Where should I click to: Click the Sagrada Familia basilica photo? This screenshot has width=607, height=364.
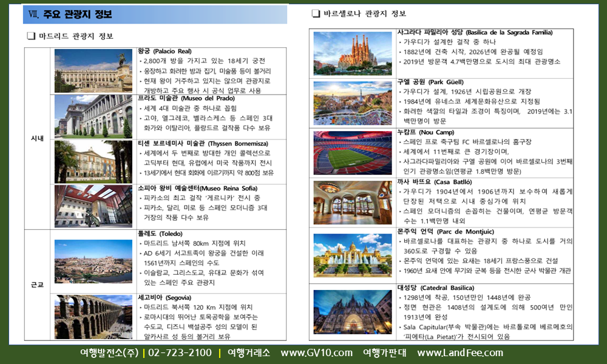[x=352, y=50]
